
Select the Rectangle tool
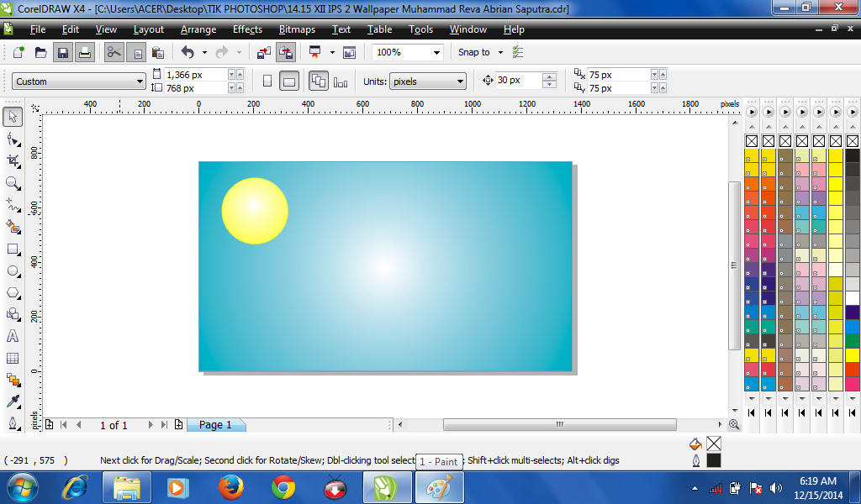pos(12,249)
